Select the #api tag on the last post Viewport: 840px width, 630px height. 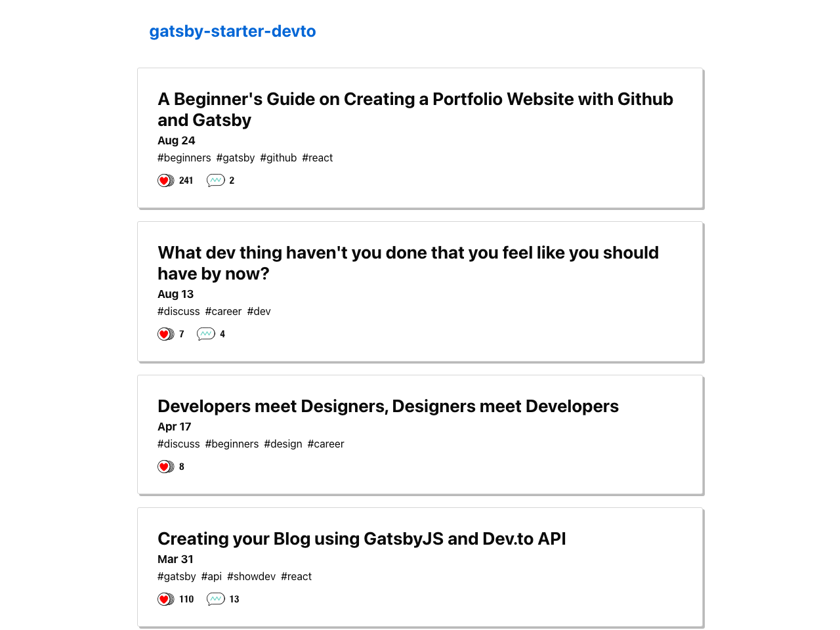tap(211, 576)
